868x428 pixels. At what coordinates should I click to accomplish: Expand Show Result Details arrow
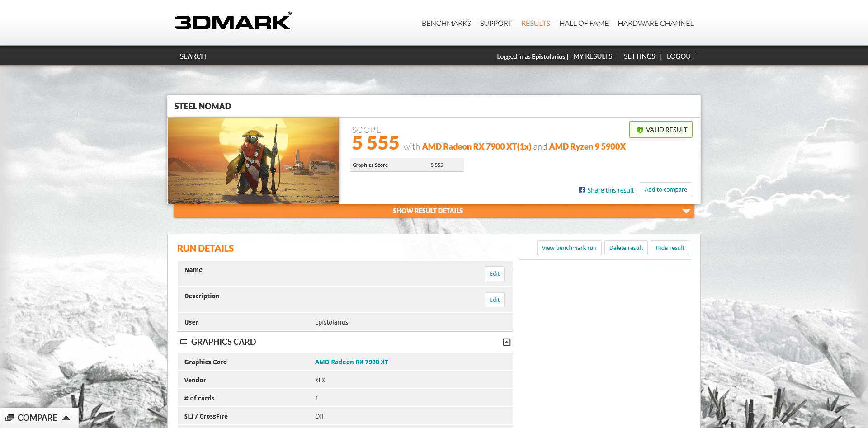686,211
